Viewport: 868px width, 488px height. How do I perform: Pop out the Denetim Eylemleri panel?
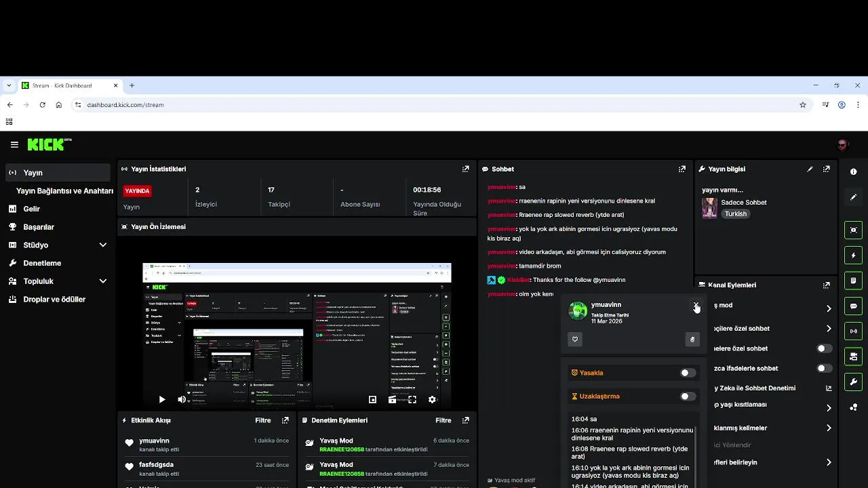point(466,420)
